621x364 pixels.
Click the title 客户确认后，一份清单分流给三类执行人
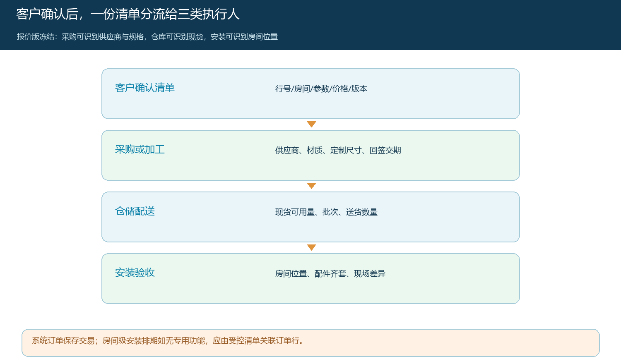[128, 14]
